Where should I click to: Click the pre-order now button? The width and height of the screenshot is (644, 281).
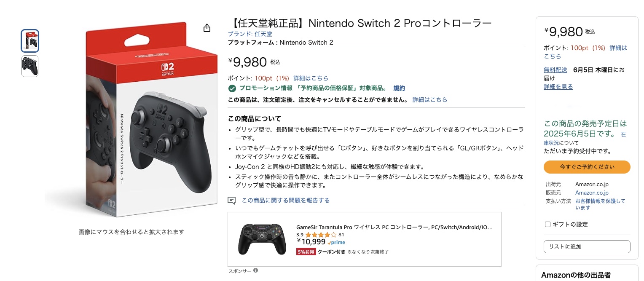coord(587,167)
